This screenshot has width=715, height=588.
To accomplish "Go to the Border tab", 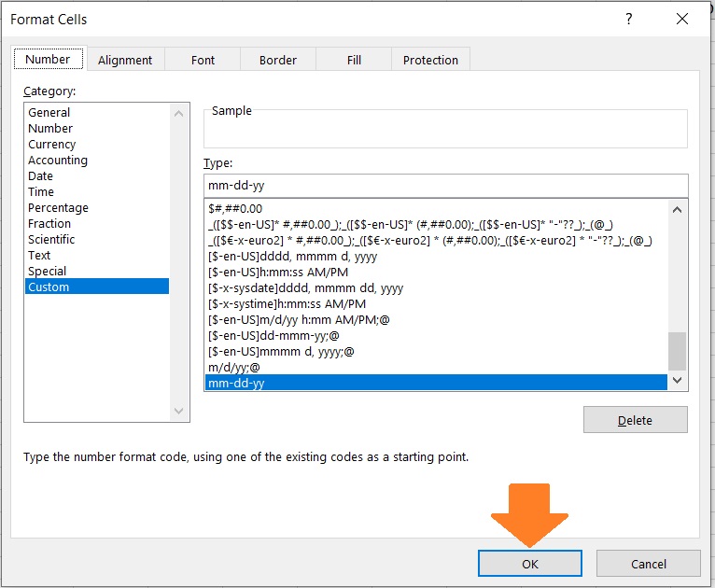I will click(277, 60).
